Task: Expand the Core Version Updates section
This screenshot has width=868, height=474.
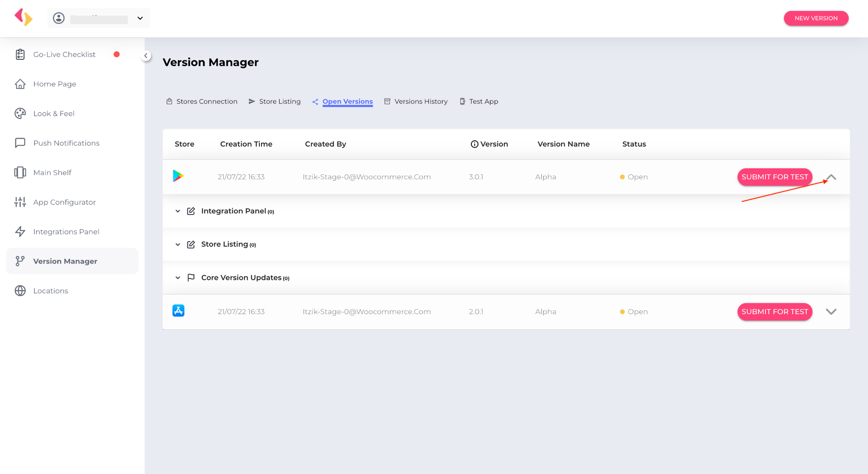Action: point(178,278)
